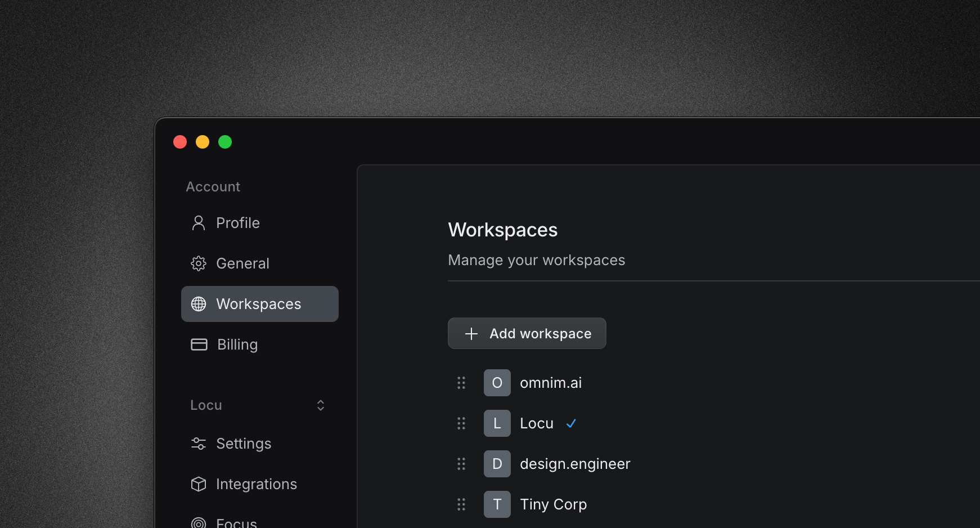Click the omnim.ai avatar tile
The width and height of the screenshot is (980, 528).
pos(497,383)
